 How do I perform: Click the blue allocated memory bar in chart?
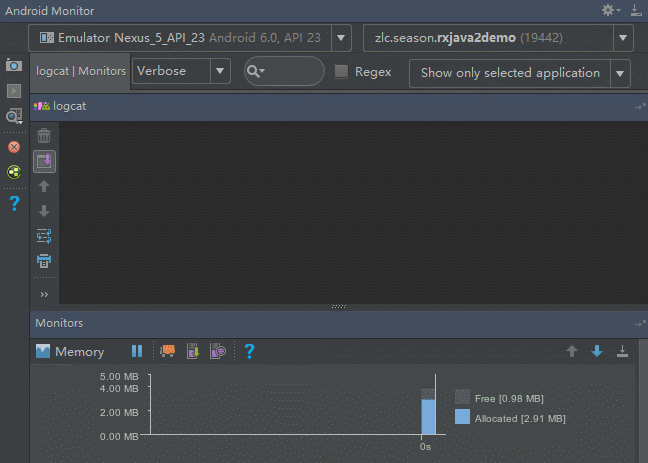tap(428, 417)
